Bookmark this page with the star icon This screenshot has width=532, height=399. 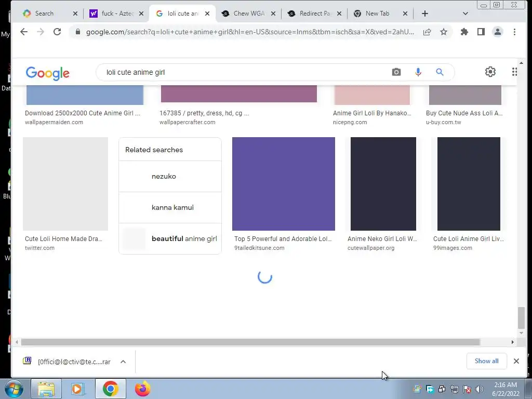click(x=444, y=32)
